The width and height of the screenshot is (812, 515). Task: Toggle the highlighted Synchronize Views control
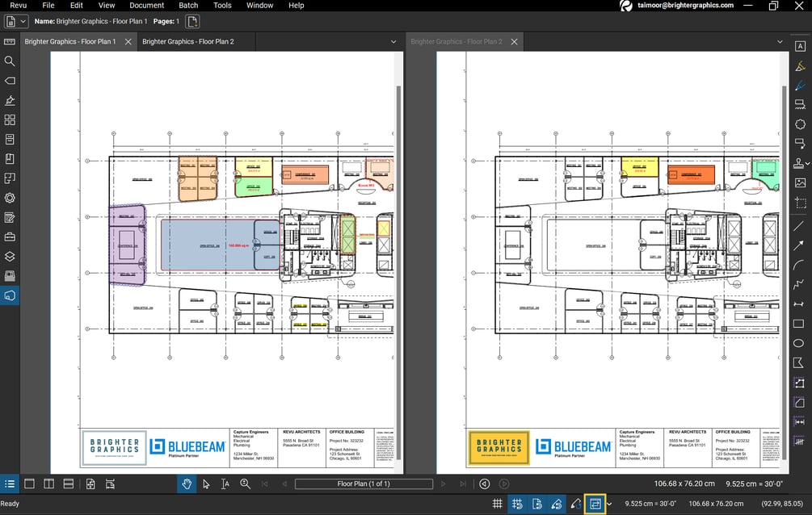pyautogui.click(x=595, y=503)
